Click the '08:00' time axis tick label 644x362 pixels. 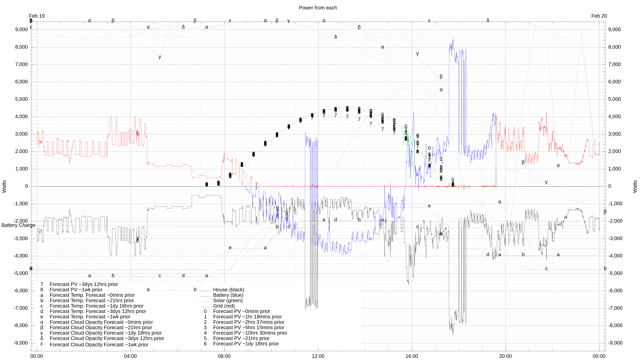pos(224,356)
